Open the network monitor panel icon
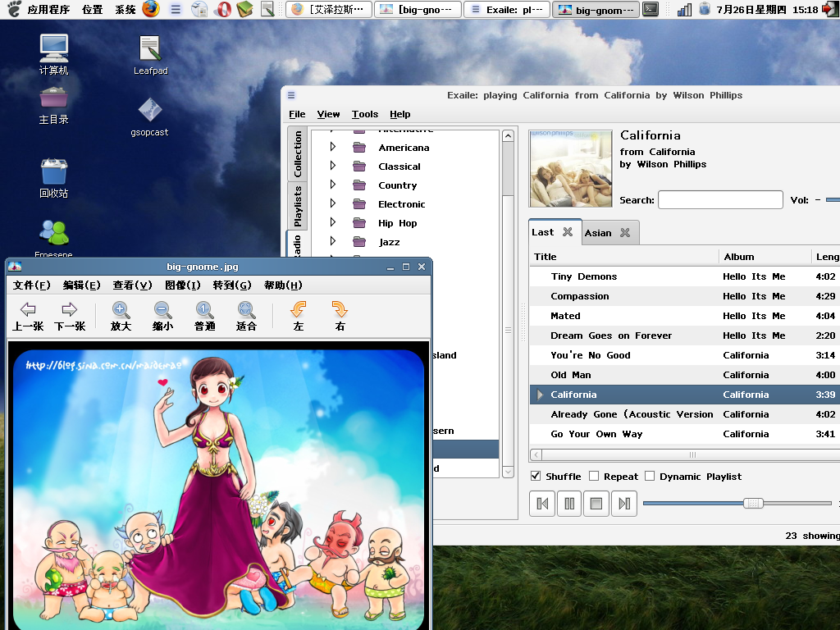 (684, 10)
